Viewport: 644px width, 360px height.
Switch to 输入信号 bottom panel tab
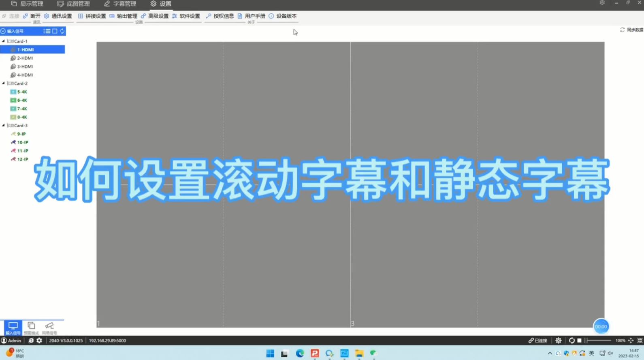click(x=13, y=328)
